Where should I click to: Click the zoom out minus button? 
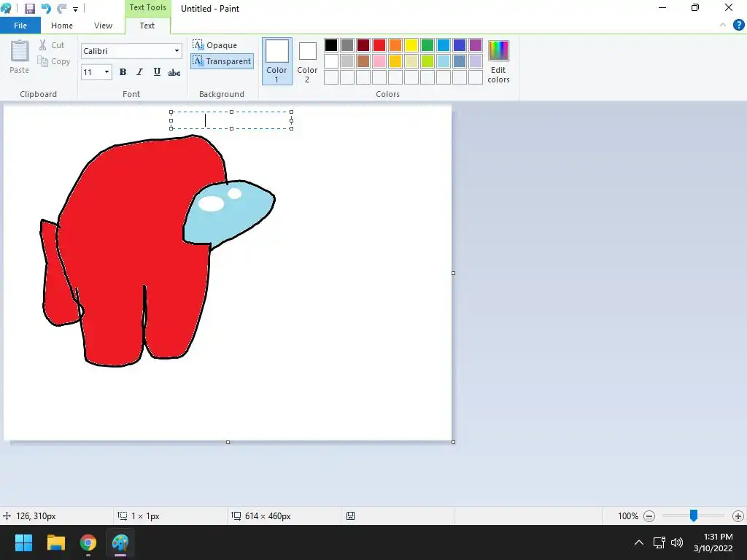(x=649, y=516)
